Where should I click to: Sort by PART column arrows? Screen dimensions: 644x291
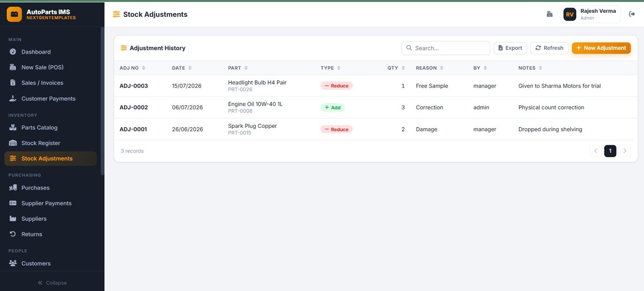click(246, 68)
